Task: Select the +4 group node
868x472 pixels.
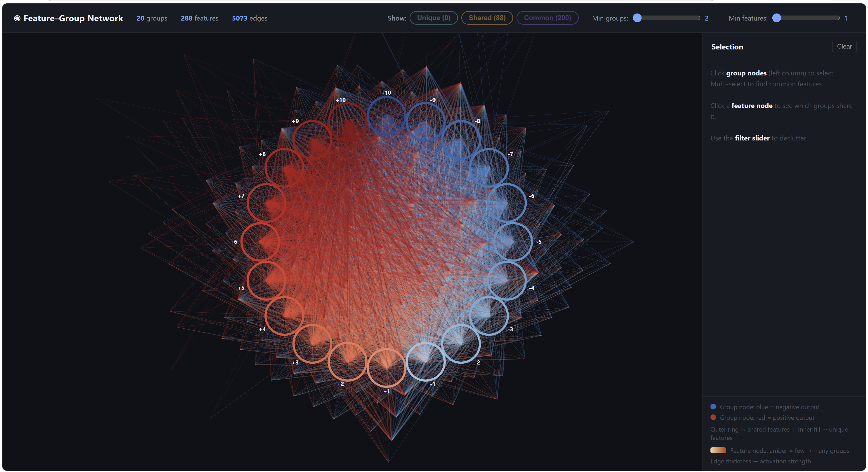Action: click(x=284, y=316)
